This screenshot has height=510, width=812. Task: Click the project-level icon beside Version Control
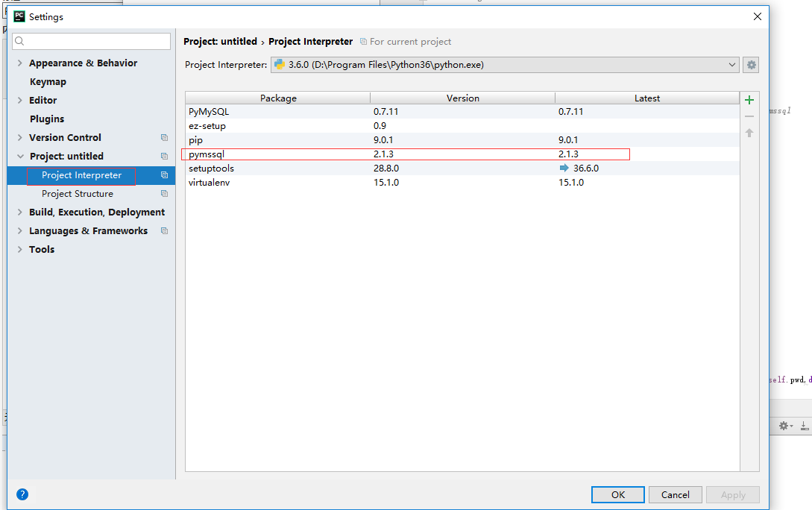[164, 138]
